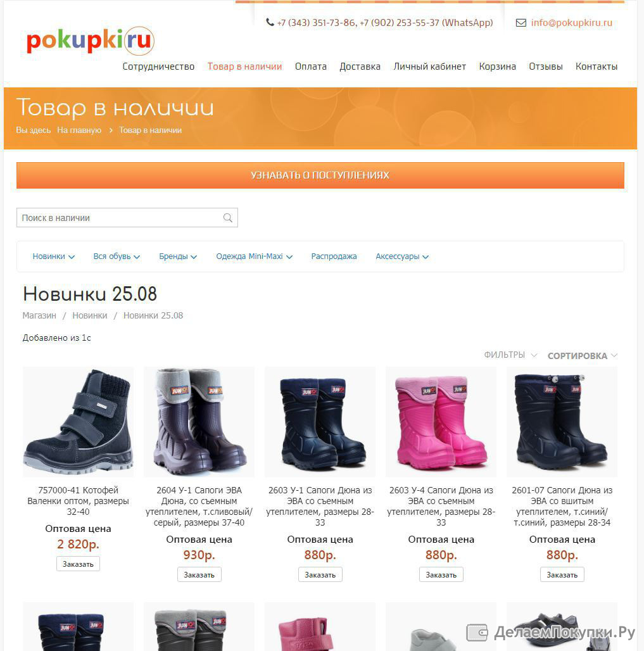Go to Доставка in top menu
644x651 pixels.
[x=360, y=66]
